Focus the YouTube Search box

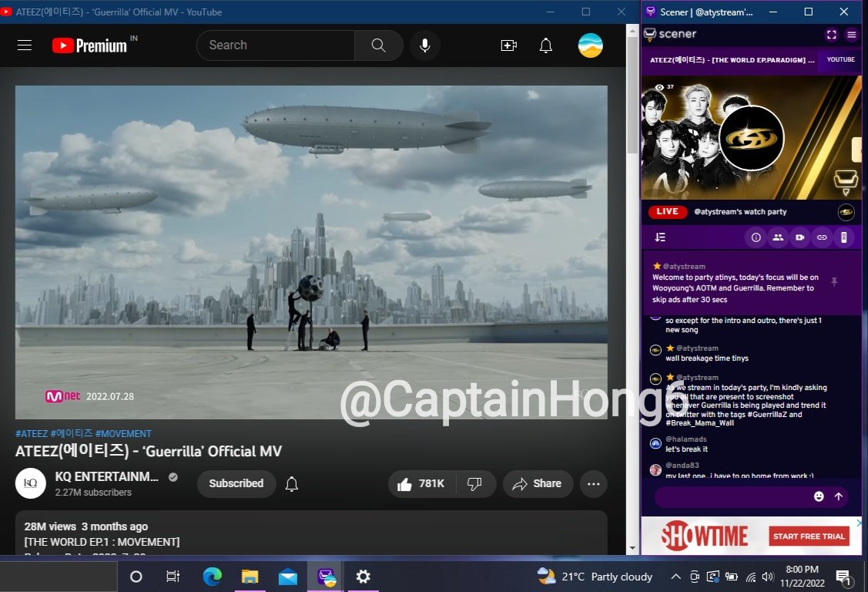tap(276, 45)
